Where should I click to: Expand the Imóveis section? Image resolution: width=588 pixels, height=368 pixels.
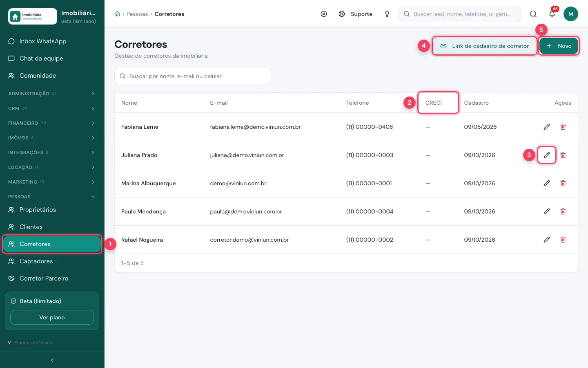tap(52, 138)
